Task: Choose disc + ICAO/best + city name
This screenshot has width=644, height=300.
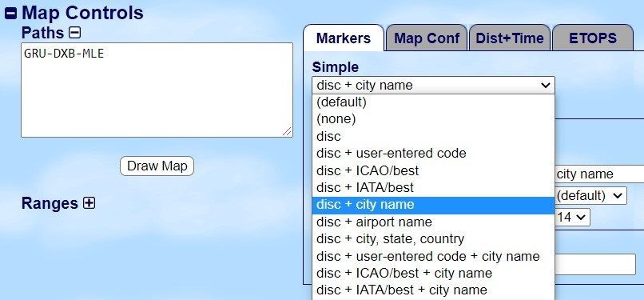Action: click(x=433, y=274)
